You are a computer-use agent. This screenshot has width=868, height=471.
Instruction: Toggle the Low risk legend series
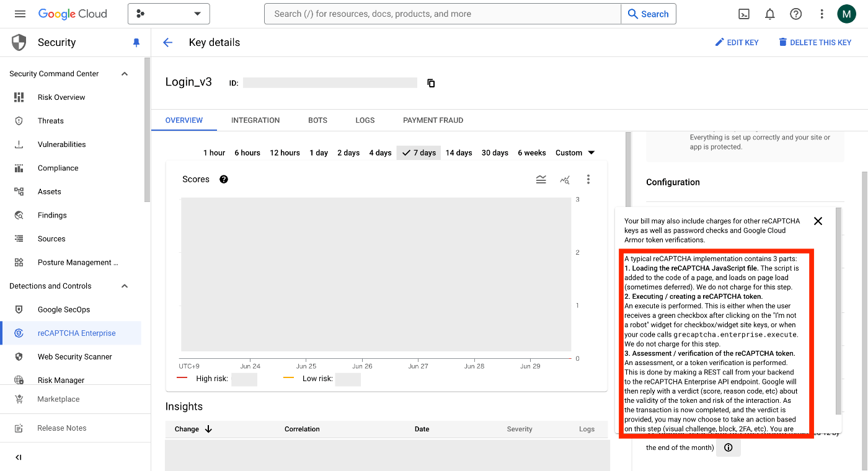coord(322,379)
